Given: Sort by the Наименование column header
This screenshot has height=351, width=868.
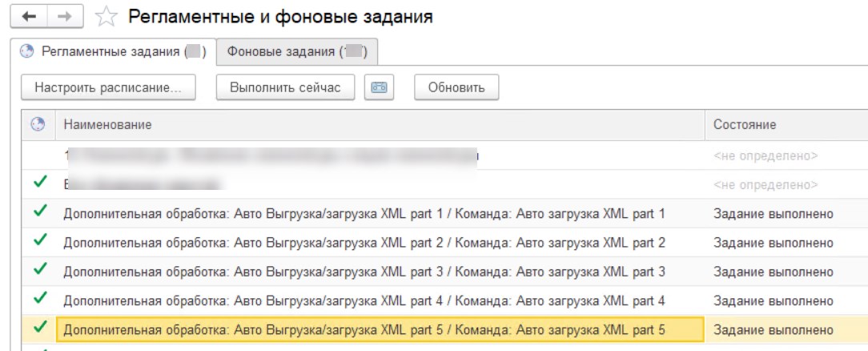Looking at the screenshot, I should click(380, 124).
